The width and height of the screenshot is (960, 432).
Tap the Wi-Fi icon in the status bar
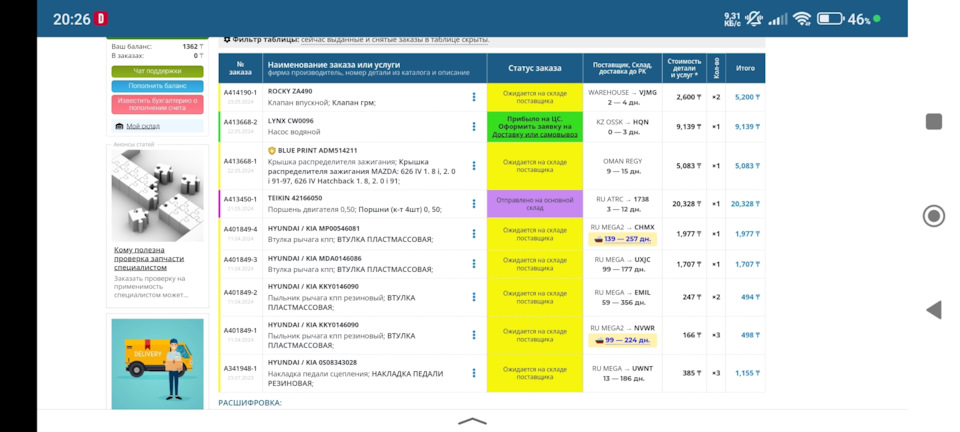pos(801,19)
